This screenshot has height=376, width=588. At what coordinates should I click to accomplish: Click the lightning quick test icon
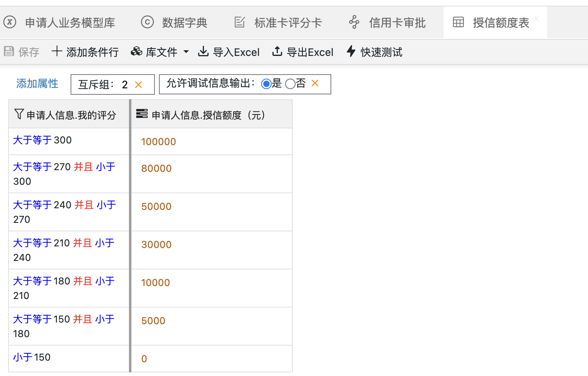tap(351, 51)
